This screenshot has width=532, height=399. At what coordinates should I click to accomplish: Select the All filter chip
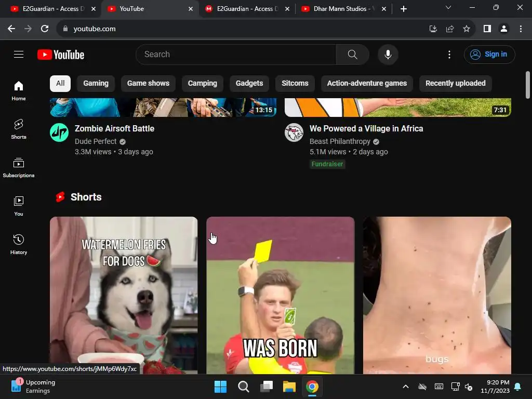coord(60,84)
